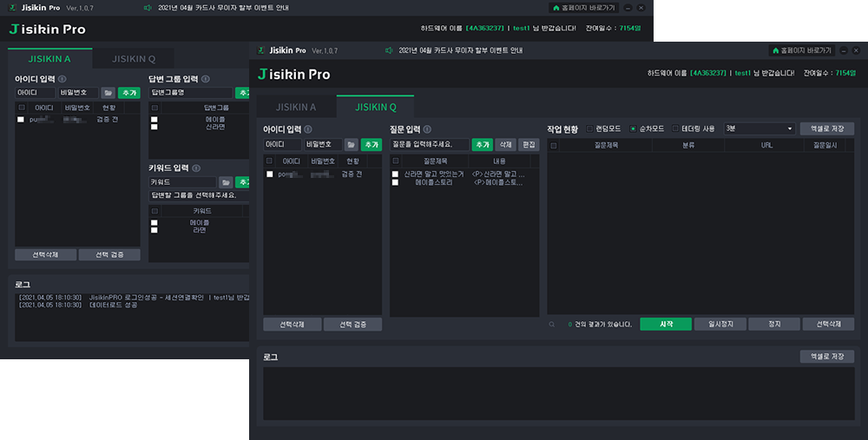Image resolution: width=868 pixels, height=440 pixels.
Task: Click 엑셀로 저장 button beside interval dropdown
Action: pyautogui.click(x=827, y=128)
